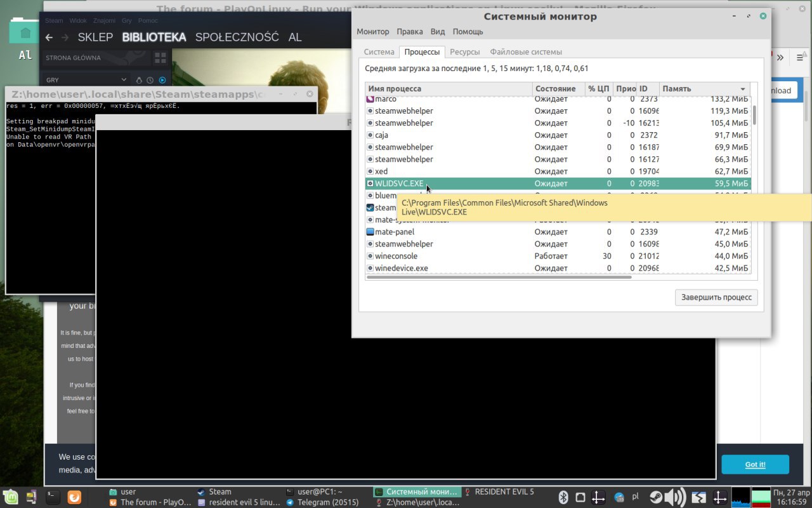Switch to user file manager taskbar item
Viewport: 812px width, 508px height.
149,491
